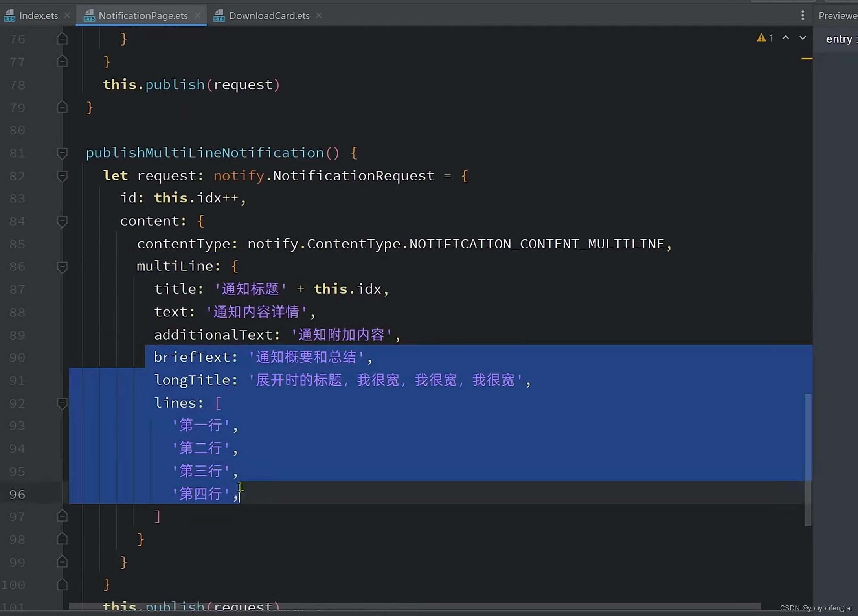Click the '通知标题' string at line 87
Image resolution: width=858 pixels, height=616 pixels.
251,289
